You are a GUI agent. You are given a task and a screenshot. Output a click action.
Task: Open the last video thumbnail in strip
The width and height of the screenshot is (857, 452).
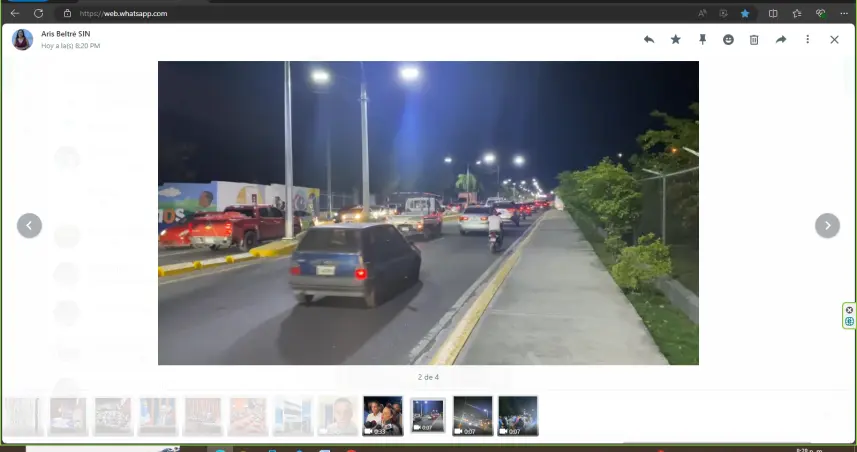click(518, 416)
